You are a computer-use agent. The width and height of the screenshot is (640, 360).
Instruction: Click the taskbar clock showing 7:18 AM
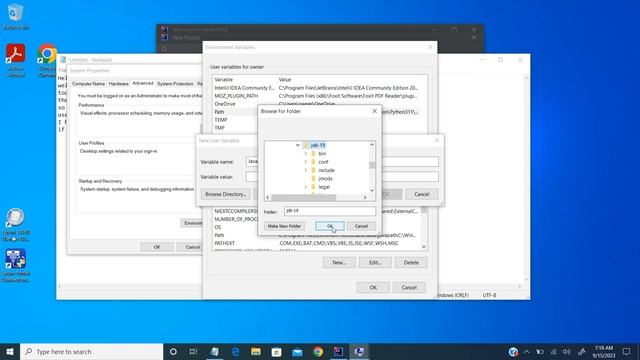tap(604, 351)
